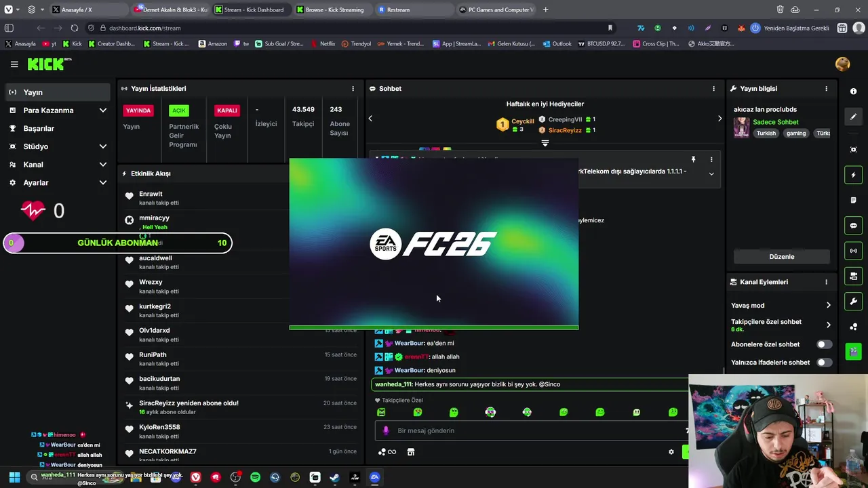
Task: Open pinned message three-dot options
Action: coord(711,159)
